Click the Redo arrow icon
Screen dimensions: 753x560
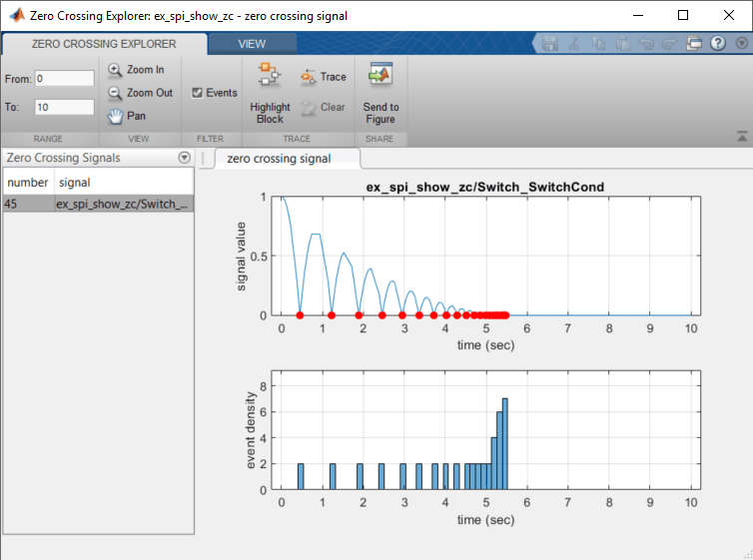click(x=669, y=44)
